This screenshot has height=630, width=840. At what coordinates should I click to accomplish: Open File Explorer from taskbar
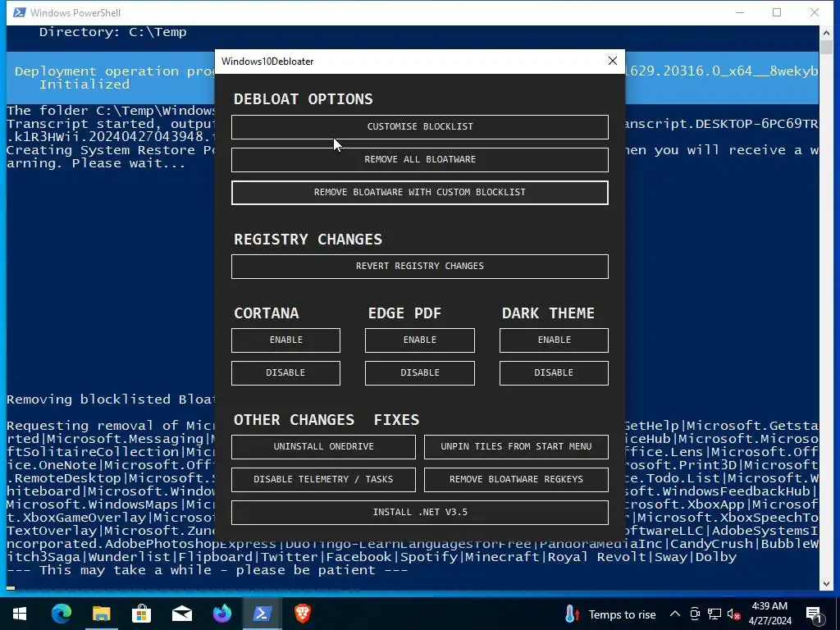(x=101, y=614)
